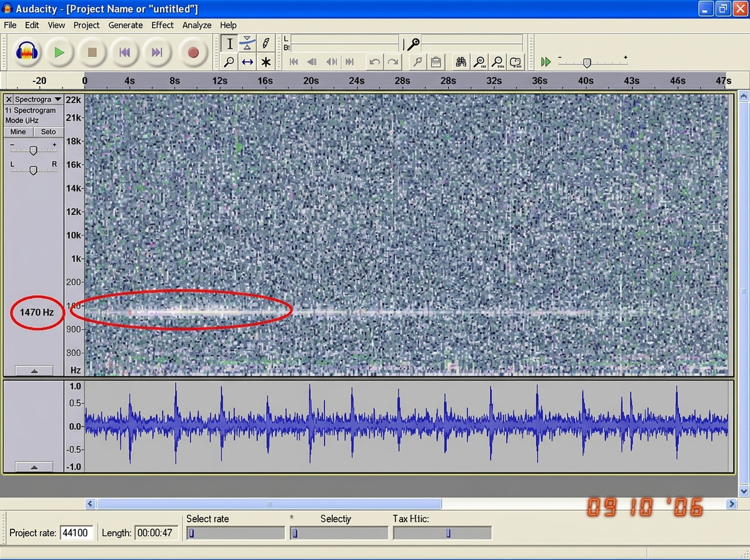Image resolution: width=750 pixels, height=560 pixels.
Task: Adjust the track L/R pan slider
Action: 33,169
